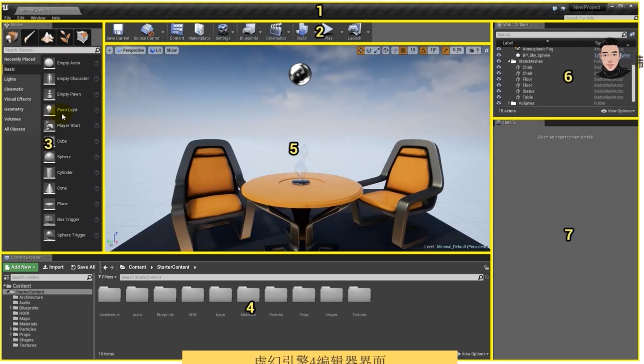Expand the Blueprints folder in content tree
Image resolution: width=644 pixels, height=364 pixels.
point(10,308)
